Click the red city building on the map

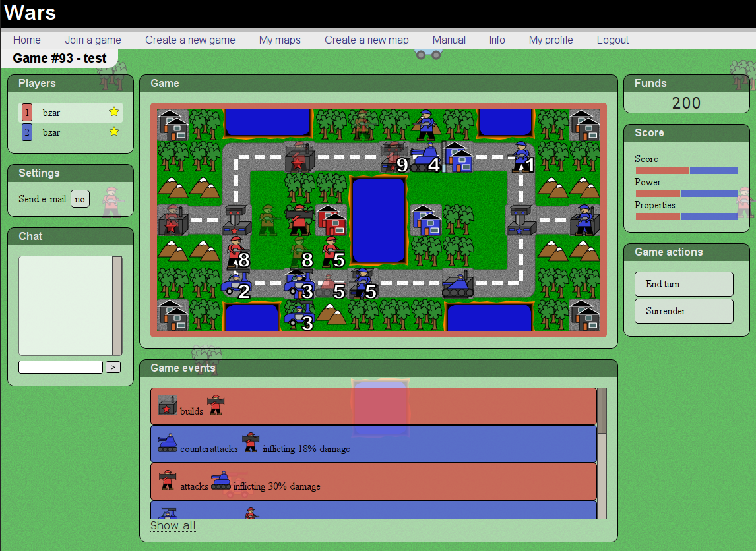[x=331, y=220]
